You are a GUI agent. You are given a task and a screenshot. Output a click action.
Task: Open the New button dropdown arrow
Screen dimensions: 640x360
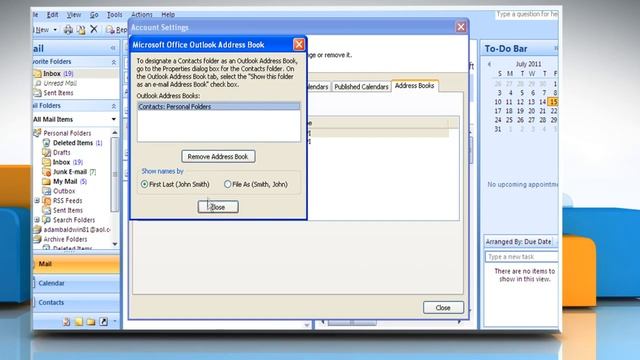coord(55,30)
